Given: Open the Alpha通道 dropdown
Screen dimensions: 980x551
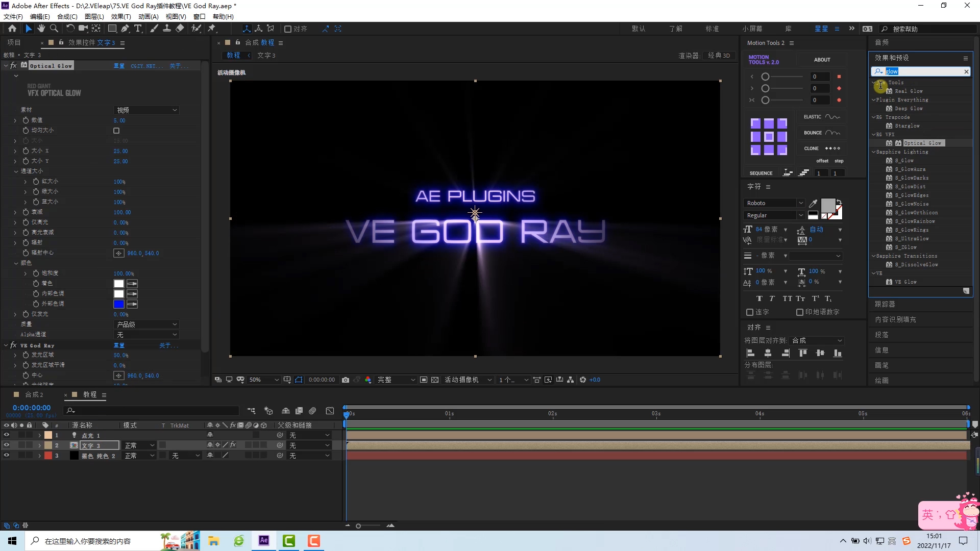Looking at the screenshot, I should coord(146,335).
